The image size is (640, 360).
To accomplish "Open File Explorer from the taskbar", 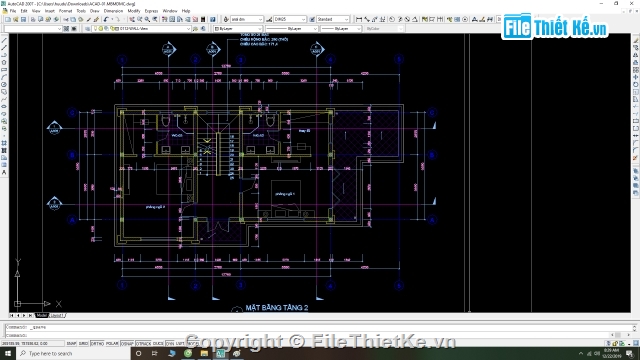I will tap(204, 353).
